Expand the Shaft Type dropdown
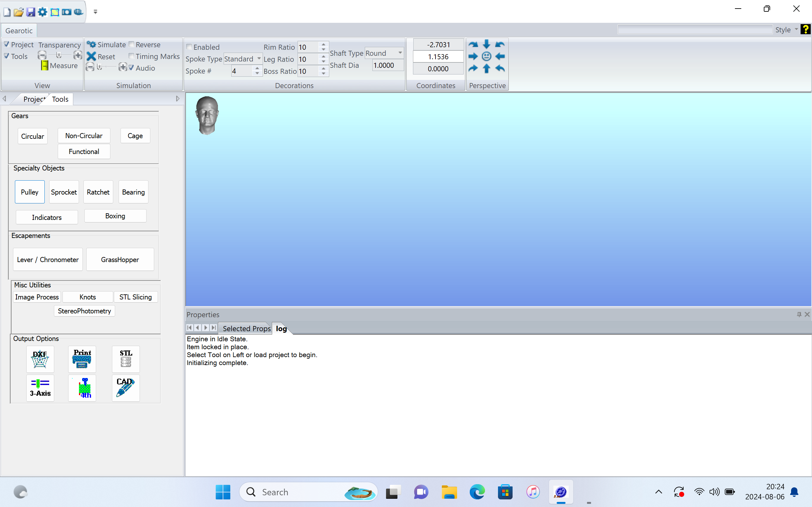 coord(400,53)
